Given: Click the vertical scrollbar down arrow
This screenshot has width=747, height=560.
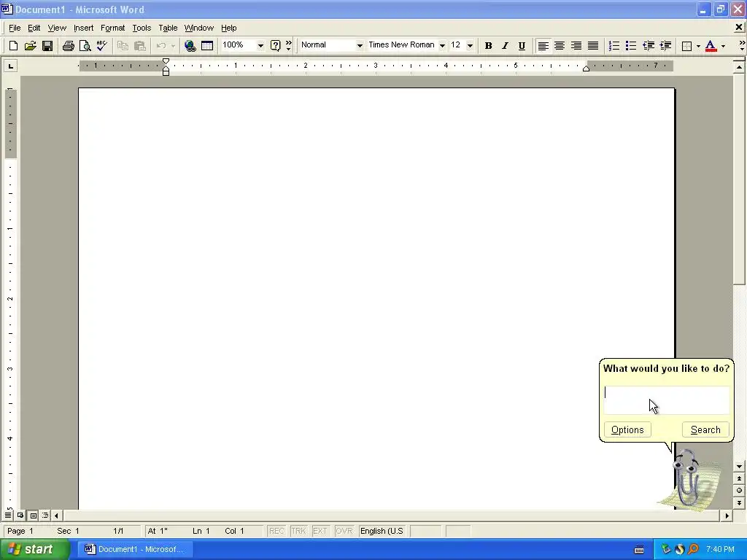Looking at the screenshot, I should point(739,467).
